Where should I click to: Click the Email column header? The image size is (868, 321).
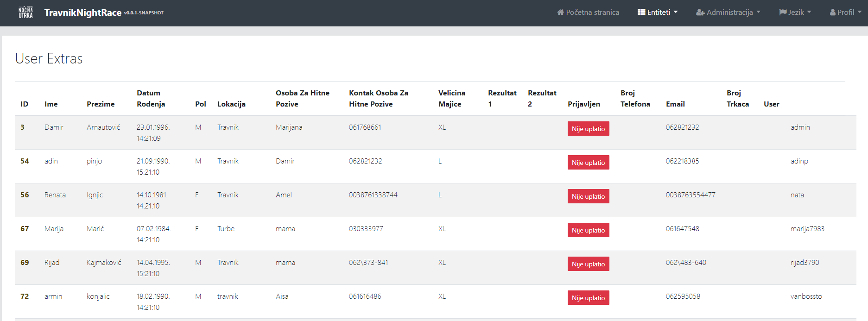675,104
